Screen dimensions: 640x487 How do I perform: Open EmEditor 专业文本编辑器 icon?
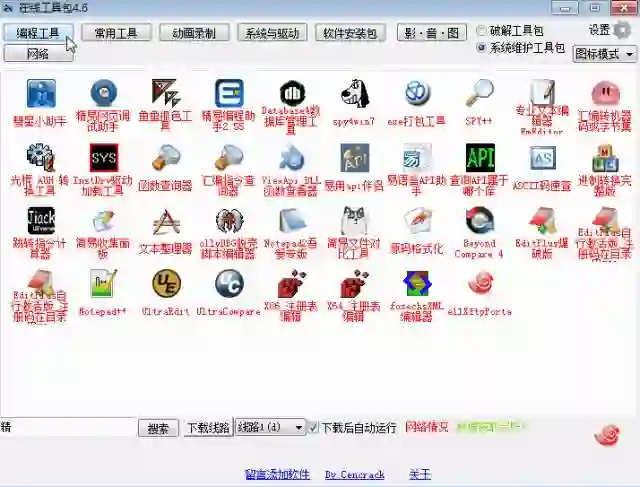pyautogui.click(x=542, y=92)
